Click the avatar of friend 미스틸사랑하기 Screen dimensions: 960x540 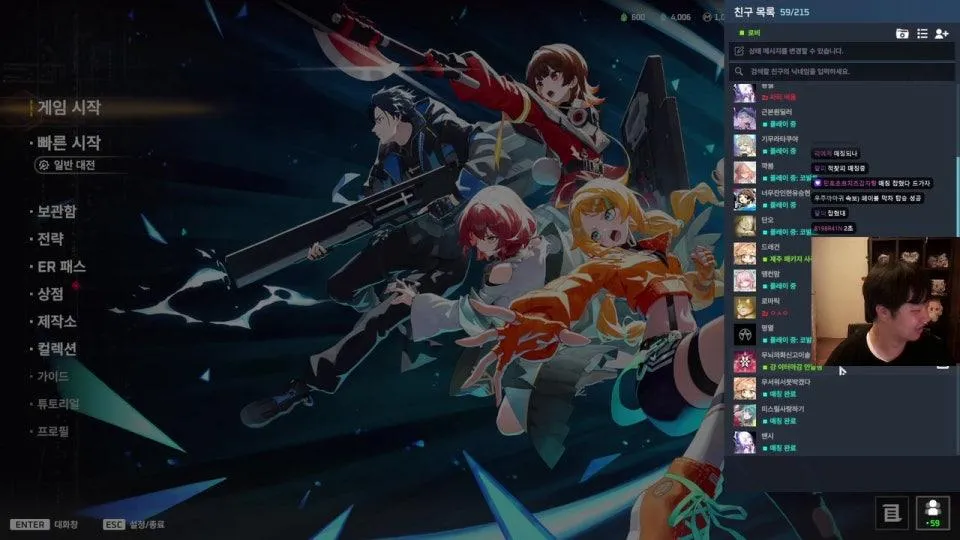pyautogui.click(x=744, y=415)
